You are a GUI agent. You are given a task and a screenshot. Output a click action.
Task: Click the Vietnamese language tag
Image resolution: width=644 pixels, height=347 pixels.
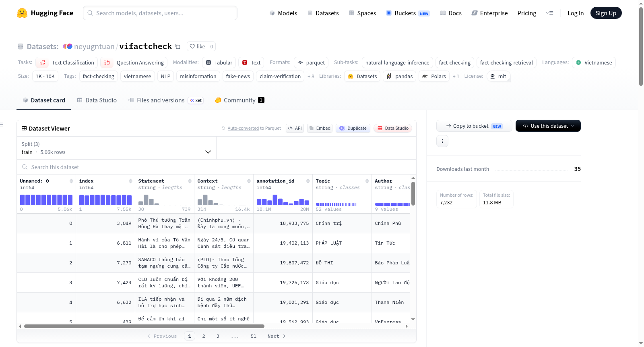594,62
